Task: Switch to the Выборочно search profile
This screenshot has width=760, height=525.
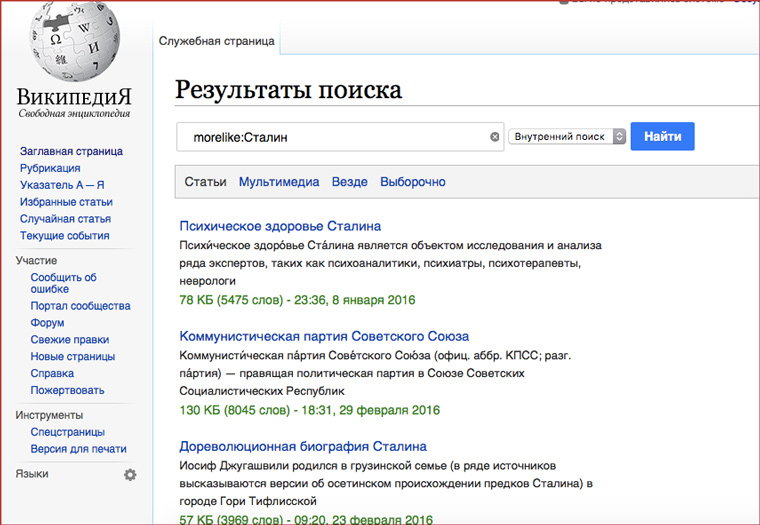Action: tap(412, 182)
